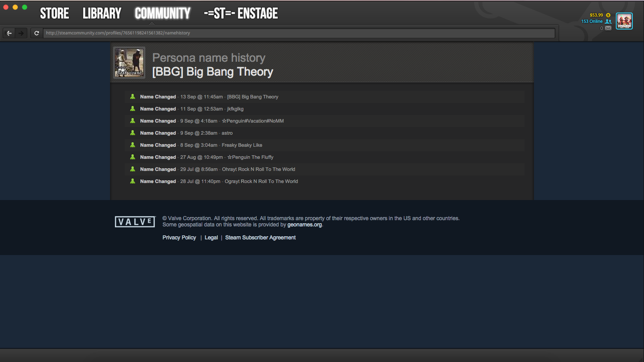Click the steamcommunity URL address bar
644x362 pixels.
[x=299, y=33]
